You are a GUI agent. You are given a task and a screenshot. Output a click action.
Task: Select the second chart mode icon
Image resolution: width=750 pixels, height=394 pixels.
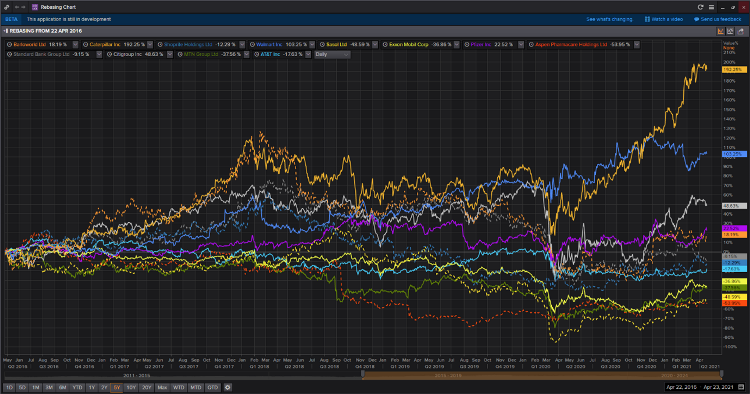730,31
